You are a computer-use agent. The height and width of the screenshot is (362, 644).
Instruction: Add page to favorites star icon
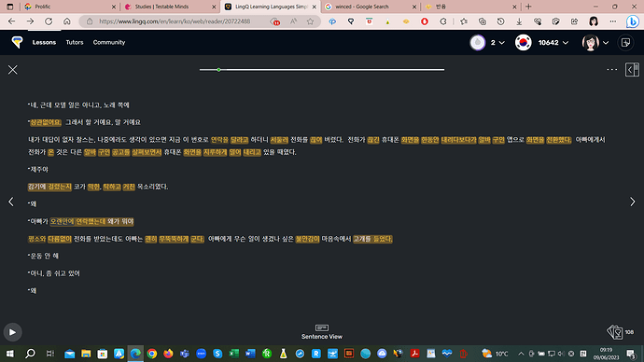[x=310, y=21]
